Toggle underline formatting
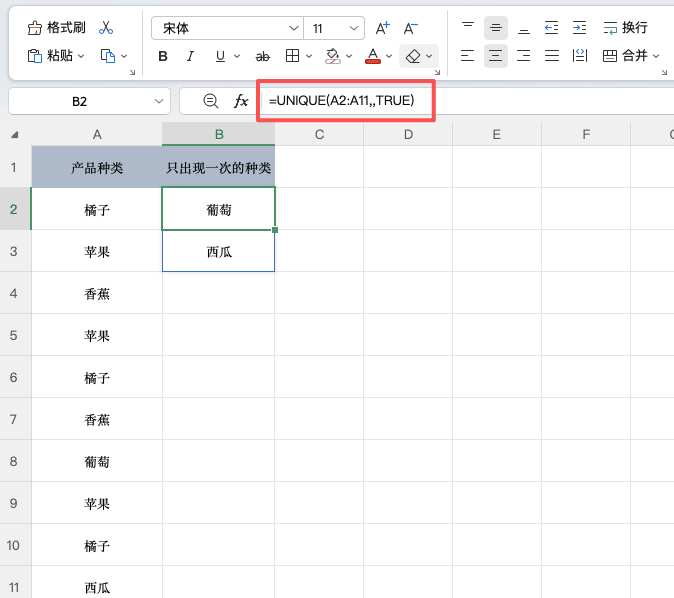674x598 pixels. pyautogui.click(x=221, y=56)
